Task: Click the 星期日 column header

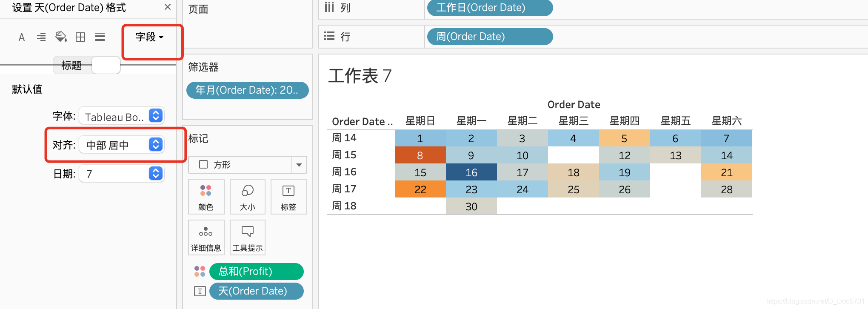Action: (420, 121)
